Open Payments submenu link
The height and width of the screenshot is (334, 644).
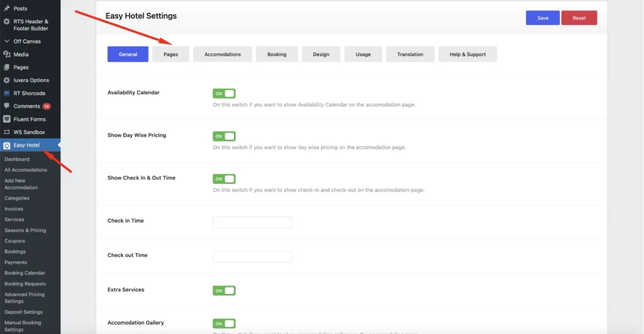point(16,262)
